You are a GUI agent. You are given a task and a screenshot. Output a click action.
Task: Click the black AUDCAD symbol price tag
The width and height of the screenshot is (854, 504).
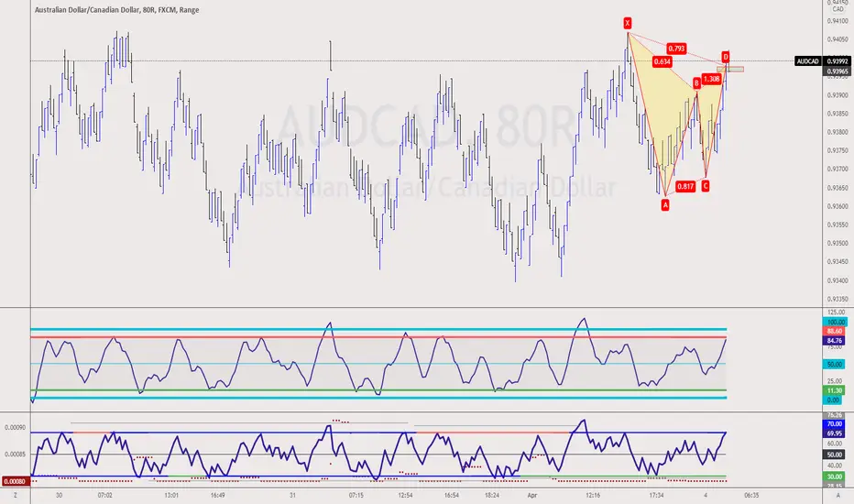[x=807, y=61]
